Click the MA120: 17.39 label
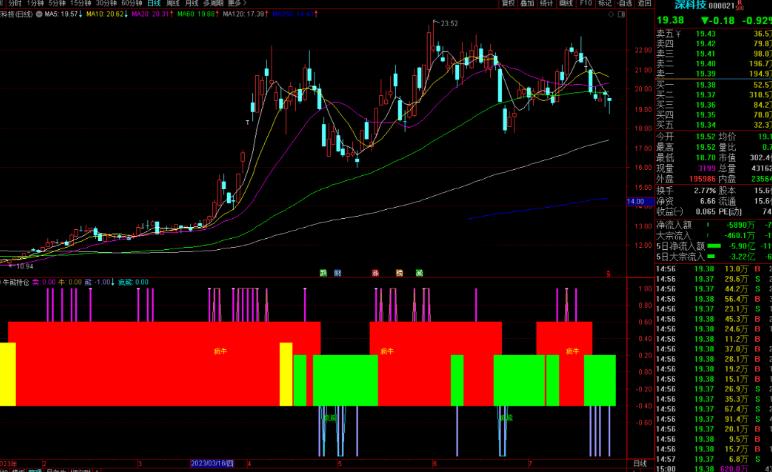Image resolution: width=772 pixels, height=472 pixels. point(245,14)
